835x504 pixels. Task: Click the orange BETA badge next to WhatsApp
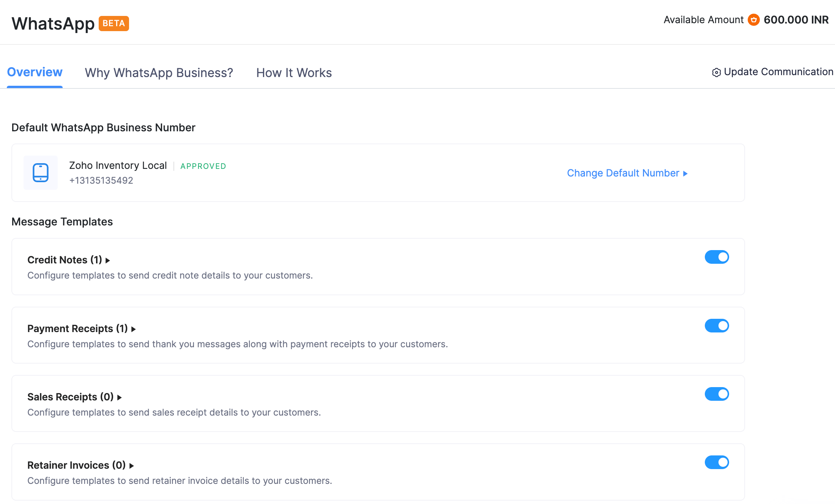113,23
